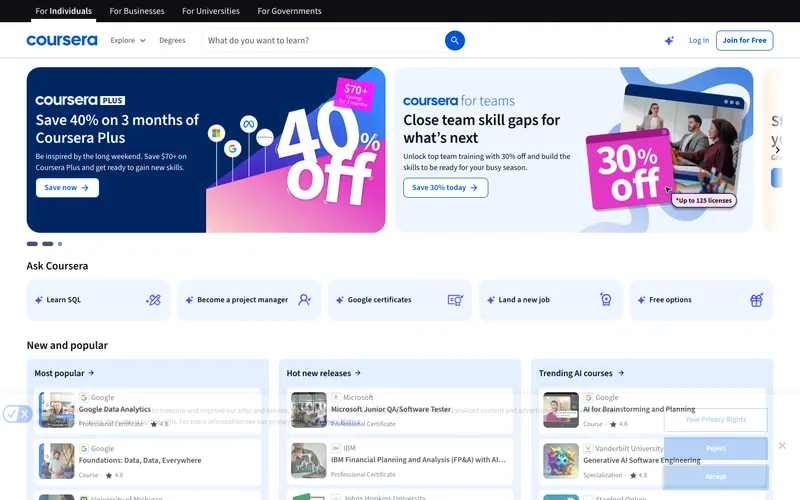Click badge icon on Land a new job card

(x=606, y=300)
